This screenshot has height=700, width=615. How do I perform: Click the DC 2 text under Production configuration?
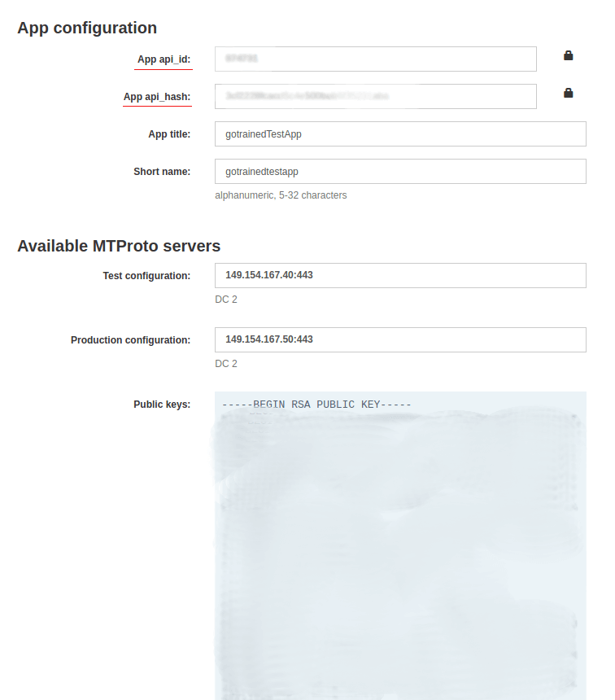click(226, 363)
